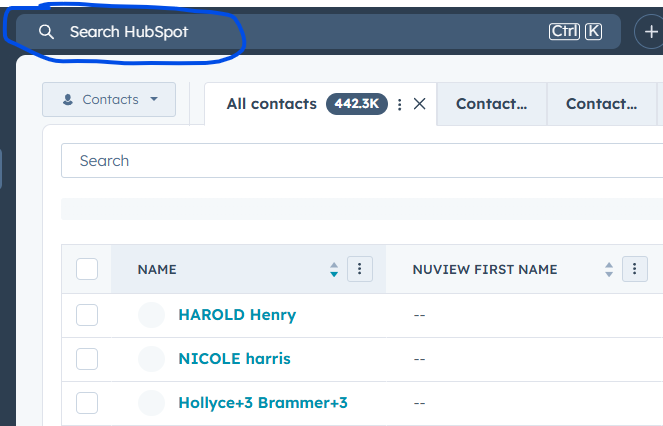This screenshot has width=663, height=426.
Task: Open NUVIEW FIRST NAME column options menu
Action: (x=635, y=269)
